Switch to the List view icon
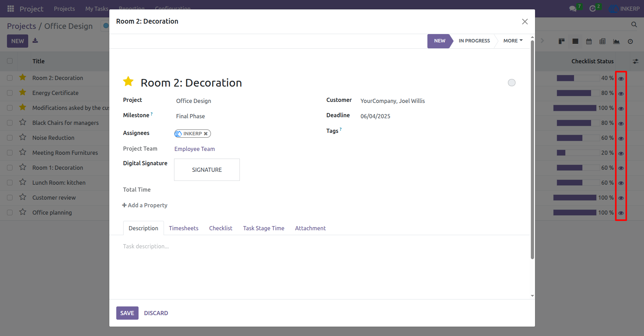 tap(575, 41)
